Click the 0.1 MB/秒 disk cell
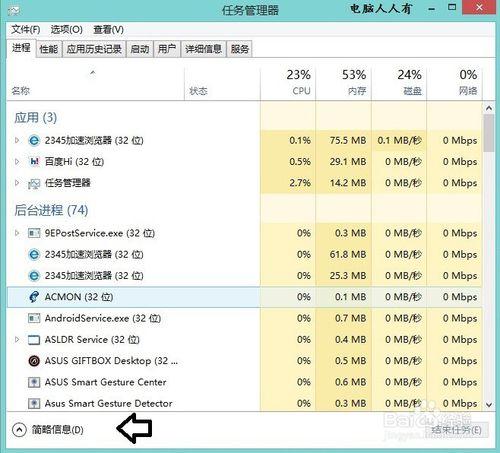 [x=399, y=140]
